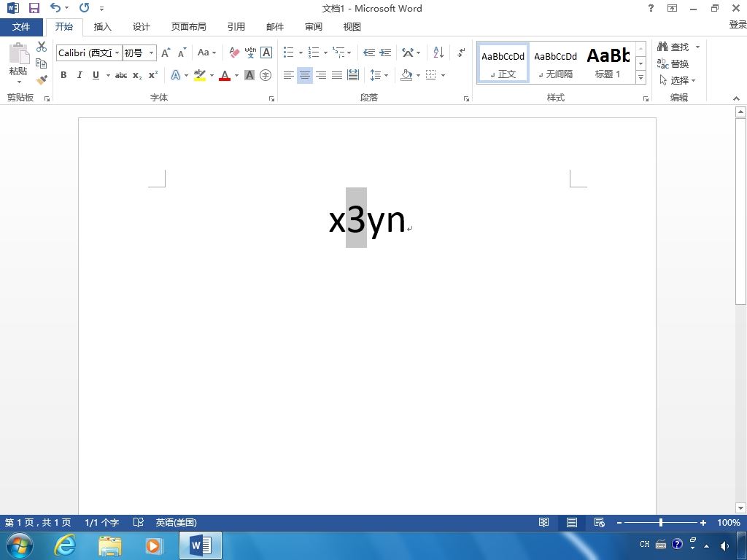747x560 pixels.
Task: Open multilevel list dropdown
Action: point(349,52)
